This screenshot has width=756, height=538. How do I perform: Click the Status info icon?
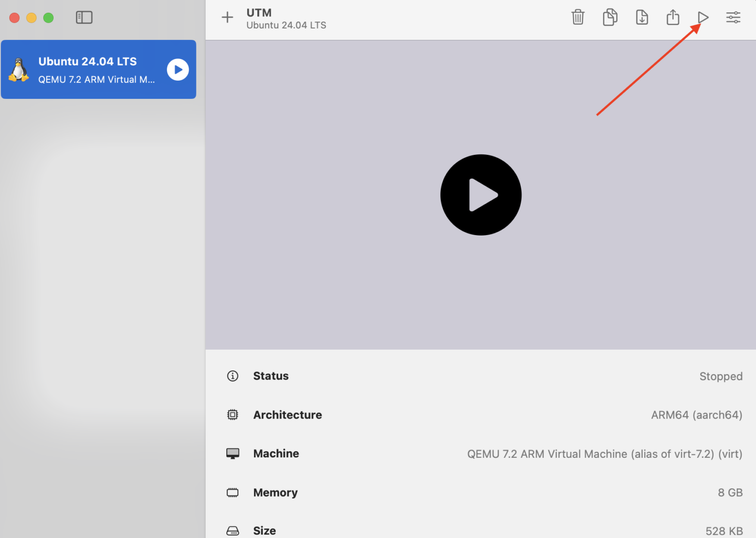coord(232,376)
